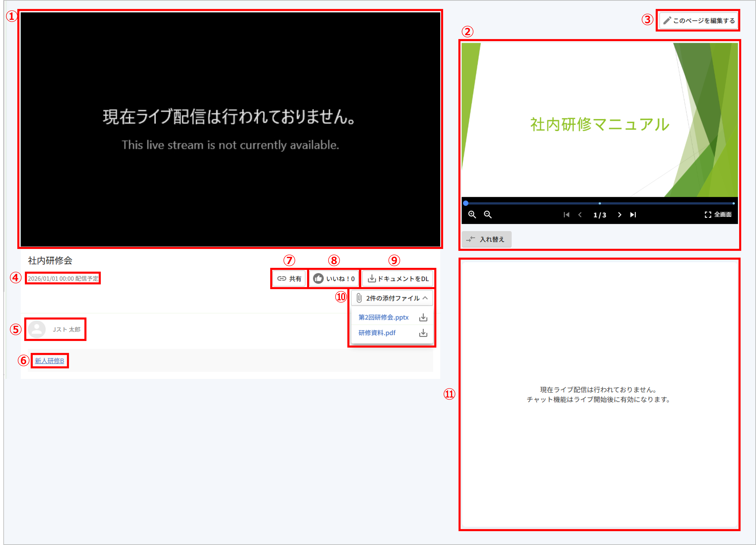Click the 共有 share button
Viewport: 756px width, 545px height.
tap(289, 279)
